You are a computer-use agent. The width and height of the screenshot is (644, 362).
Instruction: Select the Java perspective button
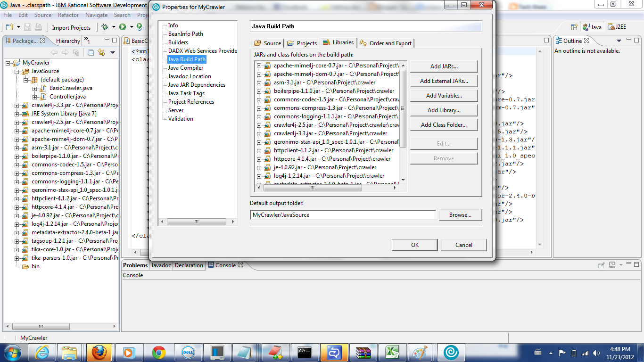tap(593, 27)
